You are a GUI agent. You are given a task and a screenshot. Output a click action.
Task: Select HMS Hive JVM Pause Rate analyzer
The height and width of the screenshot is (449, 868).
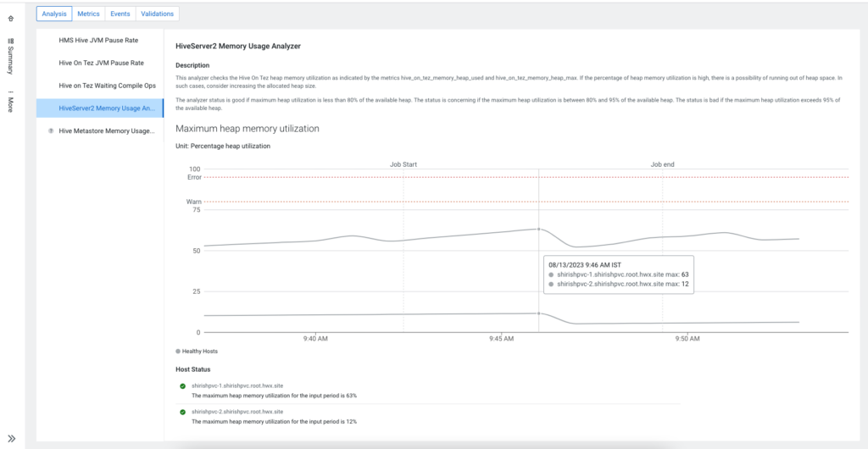(x=98, y=40)
